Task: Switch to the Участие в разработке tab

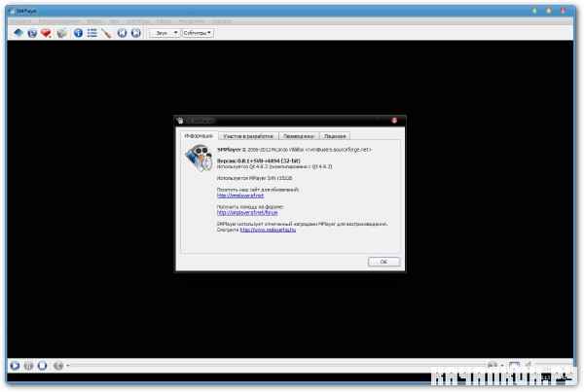Action: point(248,136)
